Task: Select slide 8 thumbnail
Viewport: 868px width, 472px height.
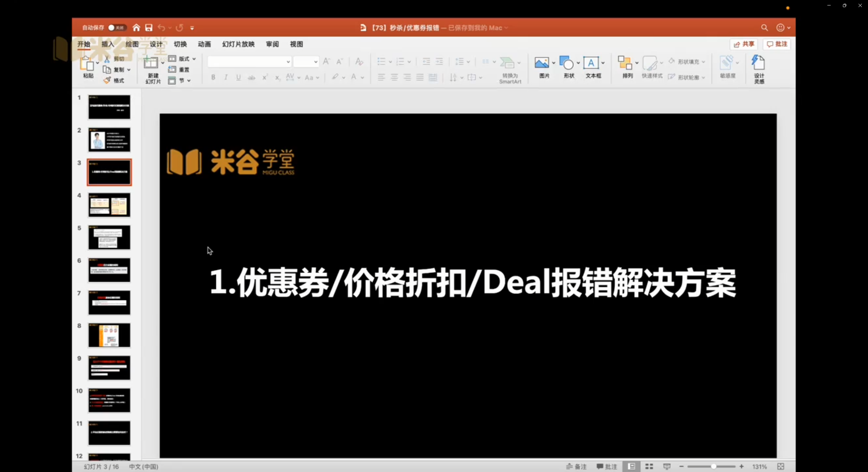Action: click(109, 335)
